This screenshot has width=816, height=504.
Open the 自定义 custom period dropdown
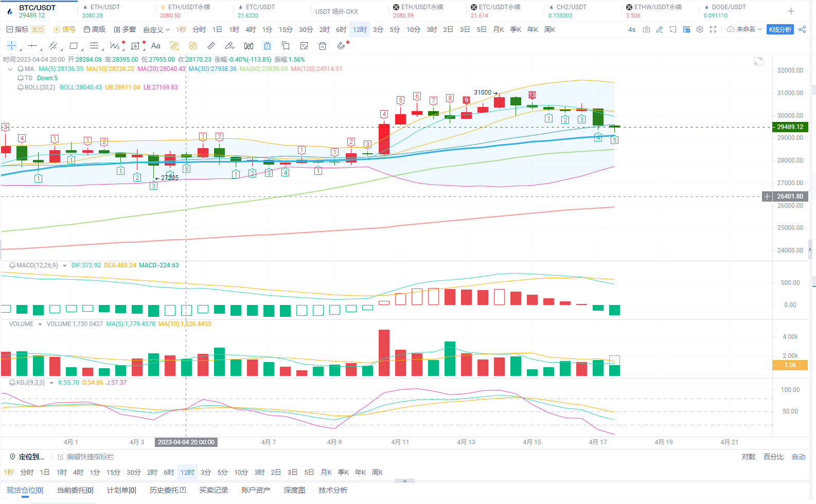coord(156,30)
